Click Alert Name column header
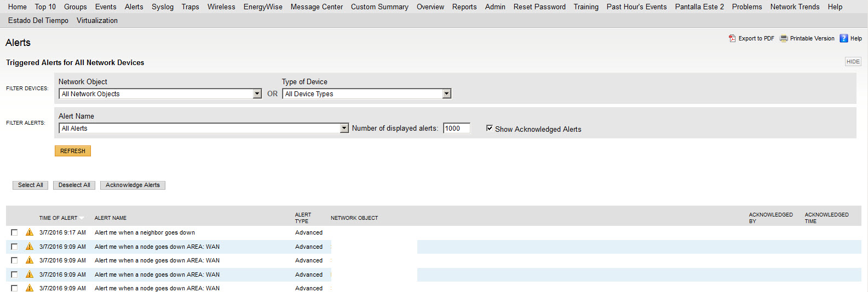The height and width of the screenshot is (292, 868). [111, 218]
